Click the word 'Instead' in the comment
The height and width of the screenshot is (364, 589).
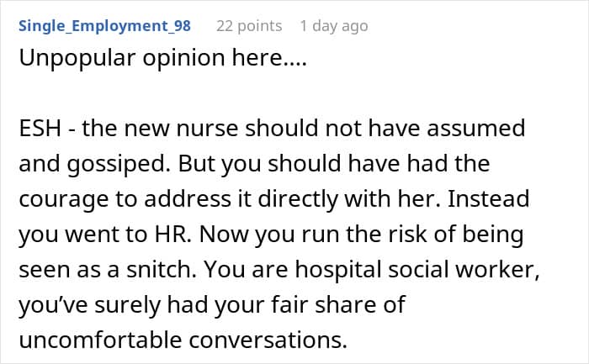click(489, 199)
